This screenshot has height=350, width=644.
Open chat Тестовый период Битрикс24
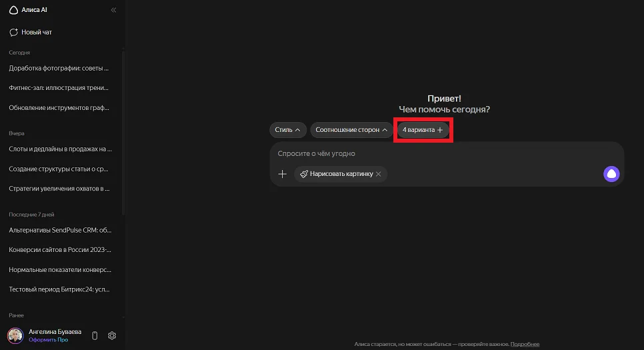click(x=59, y=289)
